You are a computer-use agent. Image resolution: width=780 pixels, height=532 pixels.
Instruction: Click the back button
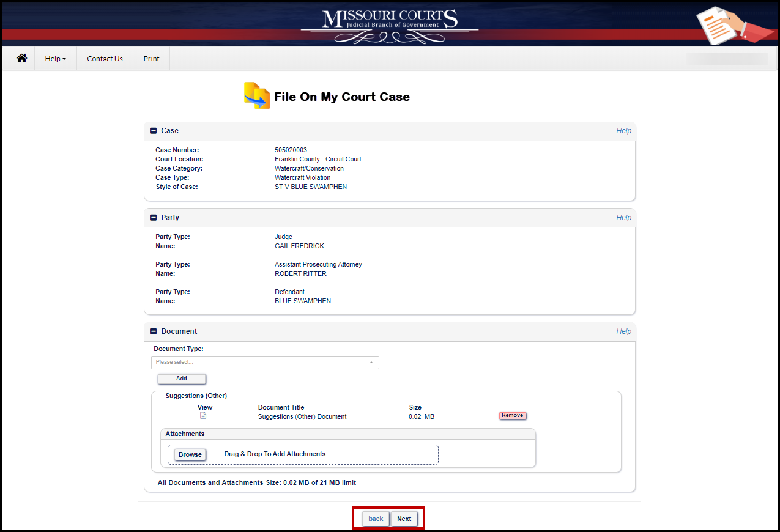(376, 519)
